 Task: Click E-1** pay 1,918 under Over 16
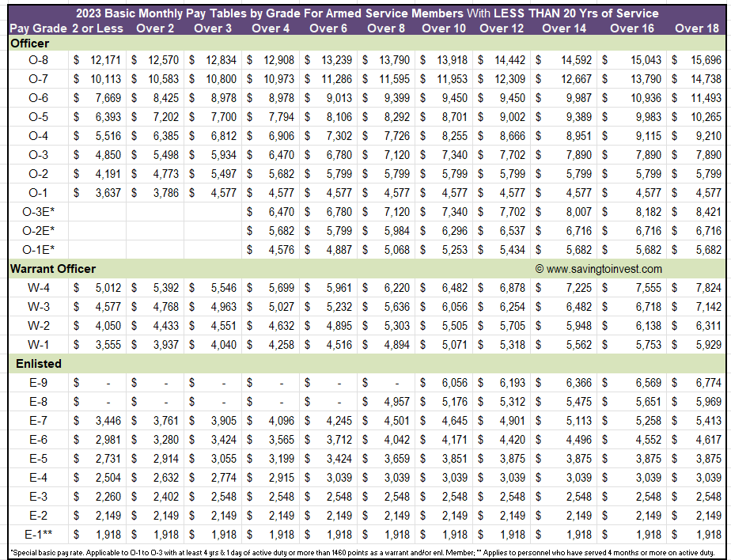point(649,535)
